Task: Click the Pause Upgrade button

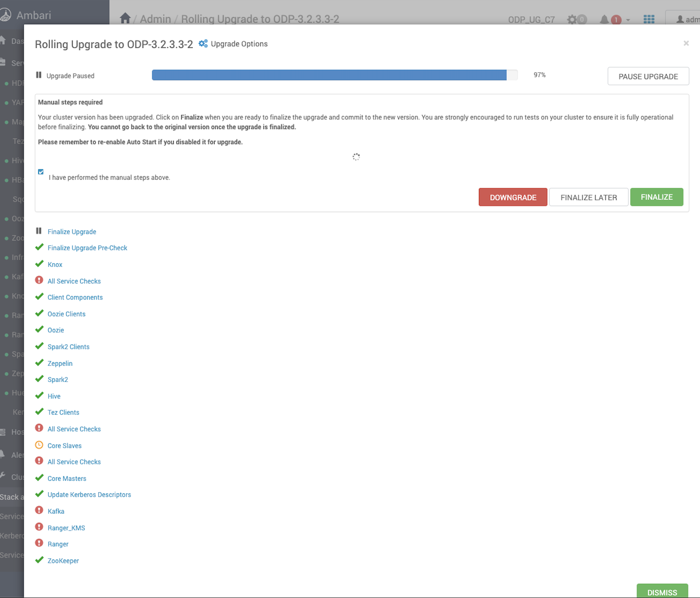Action: (648, 76)
